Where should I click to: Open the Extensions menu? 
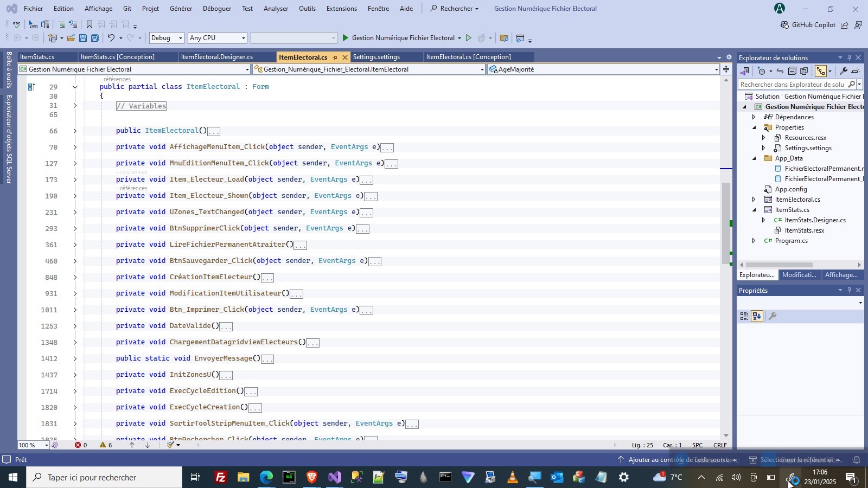[342, 9]
